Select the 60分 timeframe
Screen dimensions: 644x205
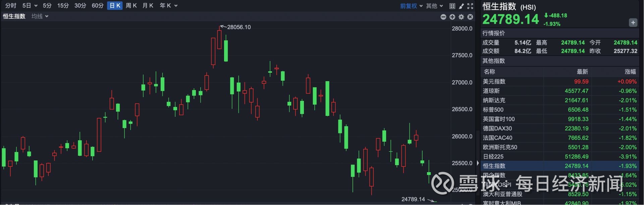[98, 6]
